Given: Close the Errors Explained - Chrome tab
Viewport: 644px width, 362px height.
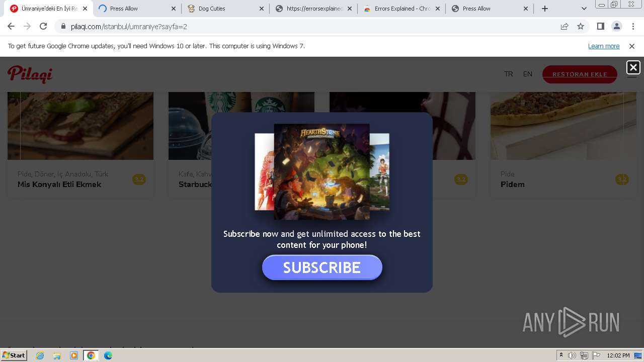Looking at the screenshot, I should [x=437, y=9].
